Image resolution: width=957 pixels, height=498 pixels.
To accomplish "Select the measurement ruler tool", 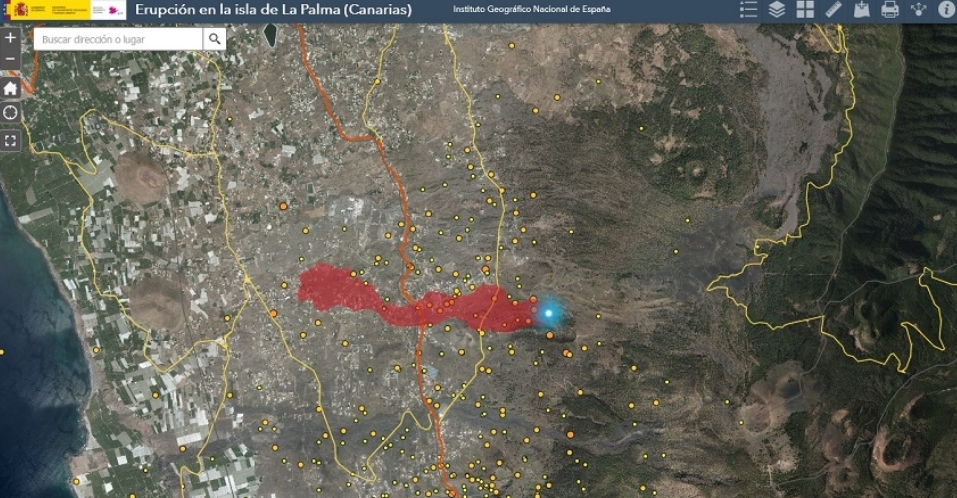I will pos(833,9).
